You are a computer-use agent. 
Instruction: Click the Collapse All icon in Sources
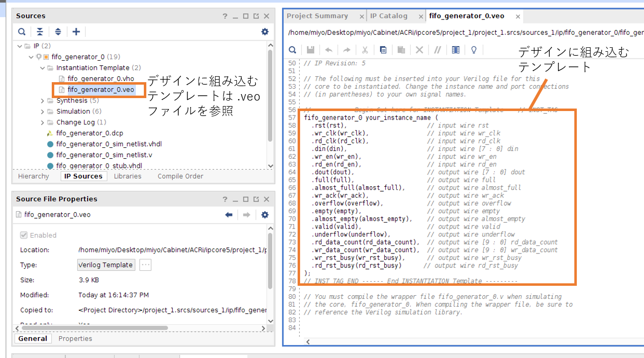tap(40, 32)
